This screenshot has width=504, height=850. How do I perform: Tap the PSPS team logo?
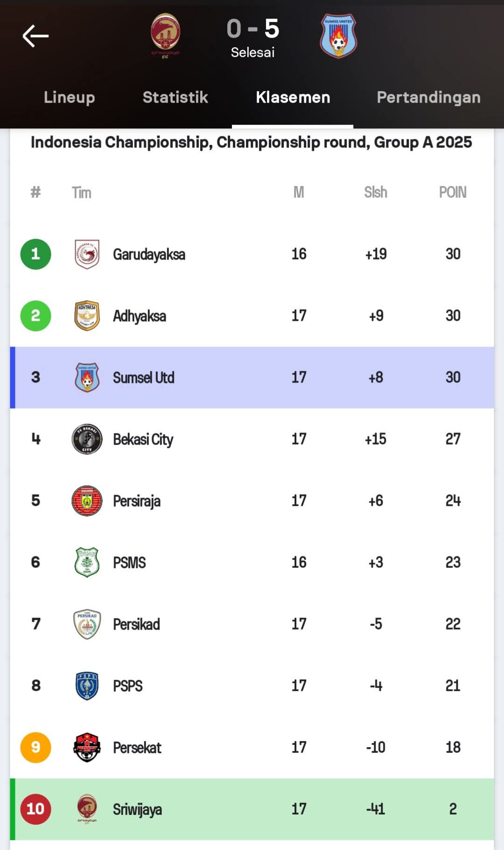87,686
